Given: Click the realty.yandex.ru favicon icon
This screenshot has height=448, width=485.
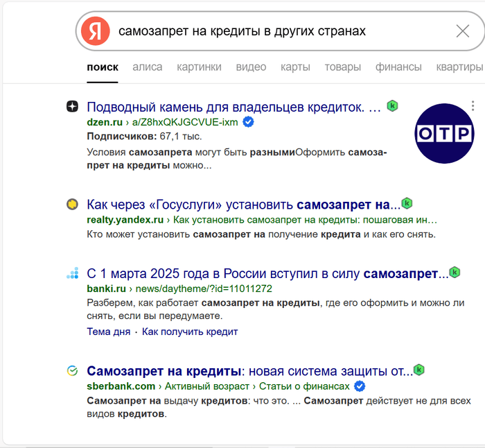Looking at the screenshot, I should tap(72, 204).
